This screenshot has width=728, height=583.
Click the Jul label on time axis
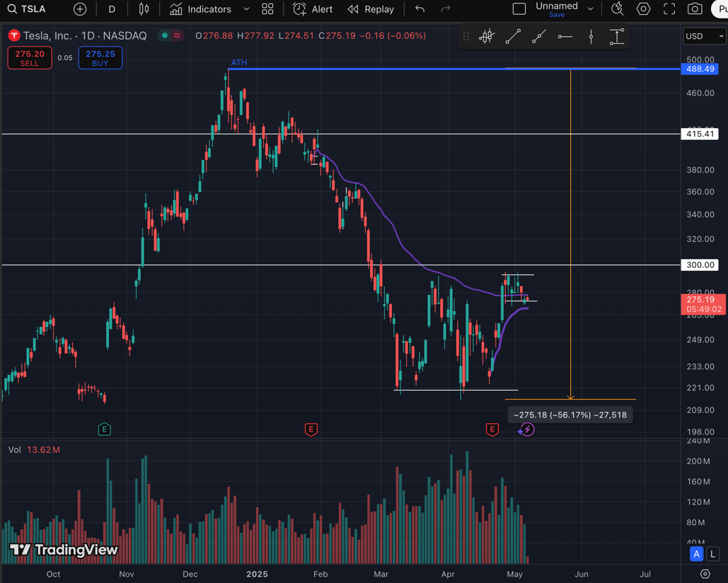pos(645,575)
